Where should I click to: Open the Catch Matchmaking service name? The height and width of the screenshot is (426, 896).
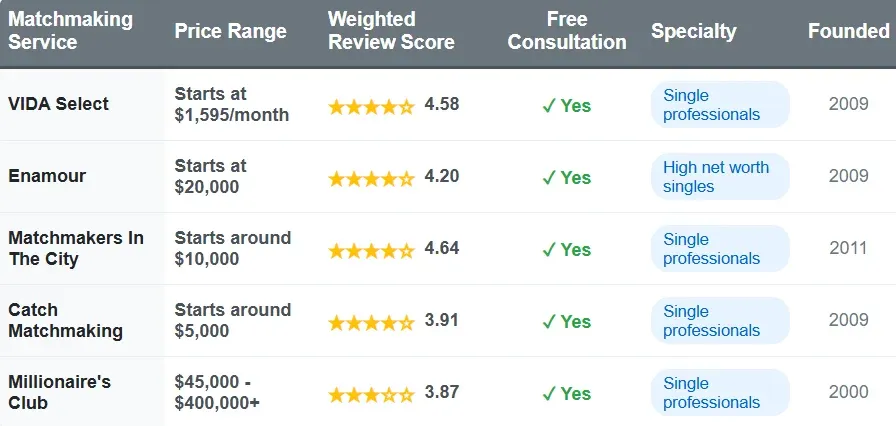[x=65, y=320]
